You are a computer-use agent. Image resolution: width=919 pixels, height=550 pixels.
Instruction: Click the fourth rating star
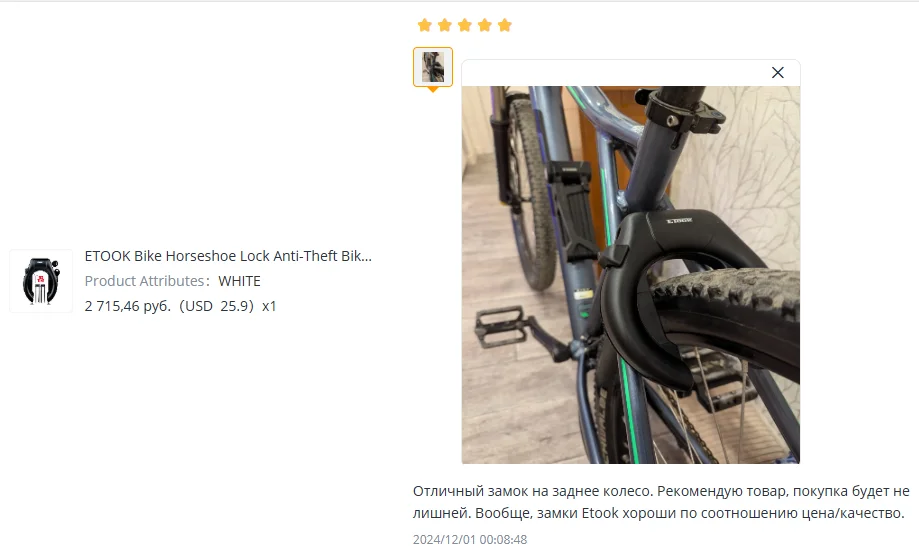click(485, 25)
